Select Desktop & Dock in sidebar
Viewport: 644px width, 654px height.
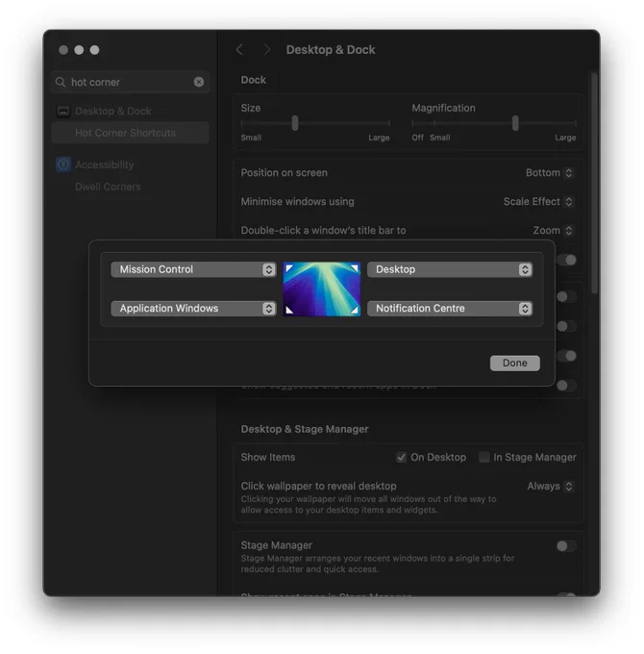tap(113, 111)
